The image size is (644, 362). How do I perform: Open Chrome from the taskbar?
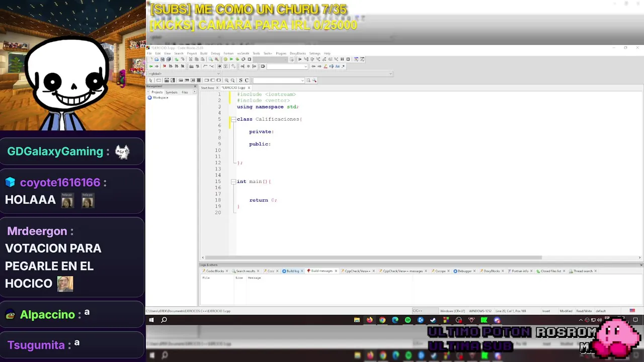[382, 320]
